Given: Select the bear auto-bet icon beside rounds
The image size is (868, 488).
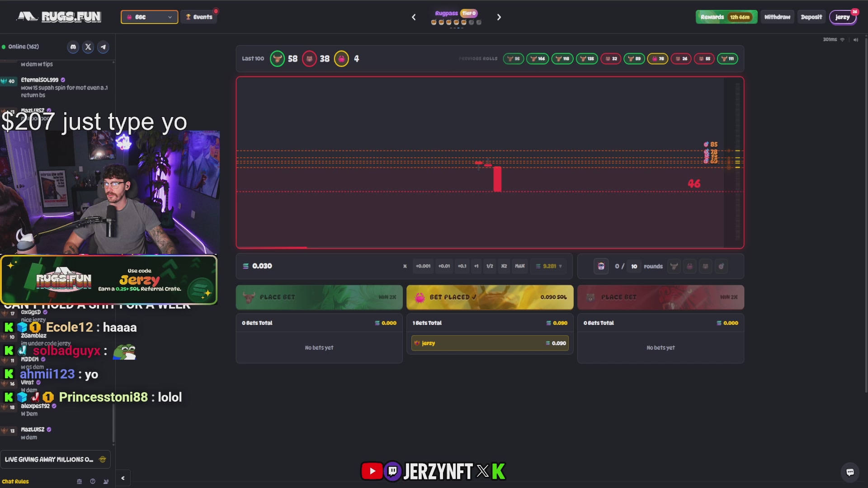Looking at the screenshot, I should [x=705, y=266].
